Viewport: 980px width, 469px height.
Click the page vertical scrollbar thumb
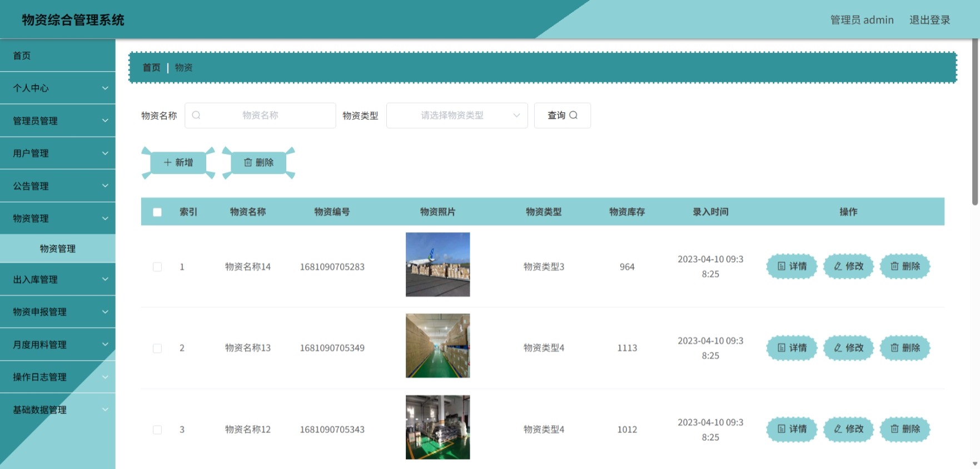coord(975,122)
